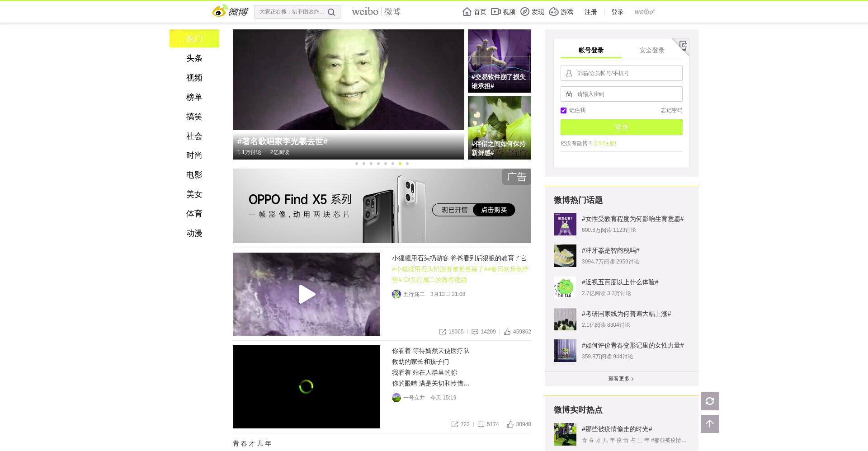Open 游戏 games icon link
This screenshot has height=451, width=868.
561,12
